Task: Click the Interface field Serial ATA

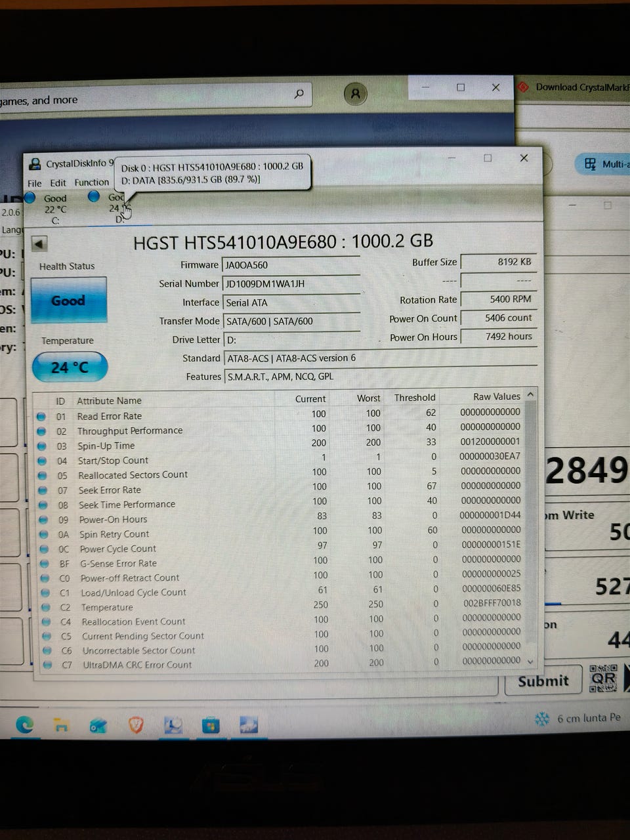Action: point(291,303)
